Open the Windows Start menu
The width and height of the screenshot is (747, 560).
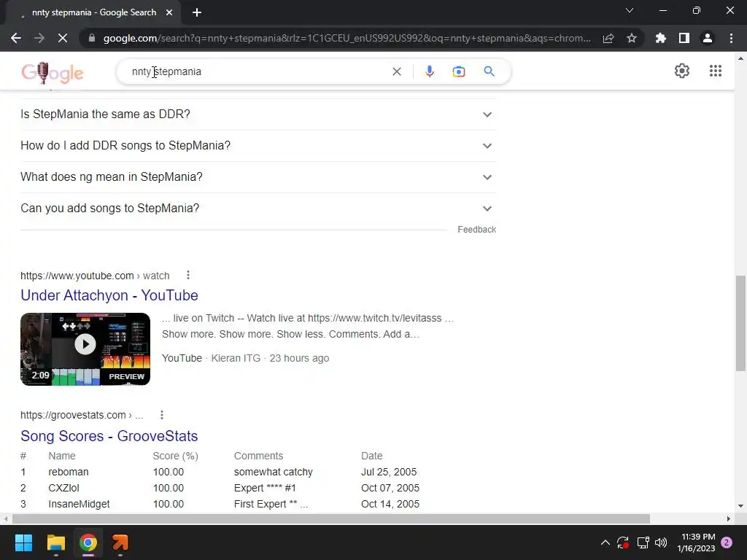coord(23,542)
